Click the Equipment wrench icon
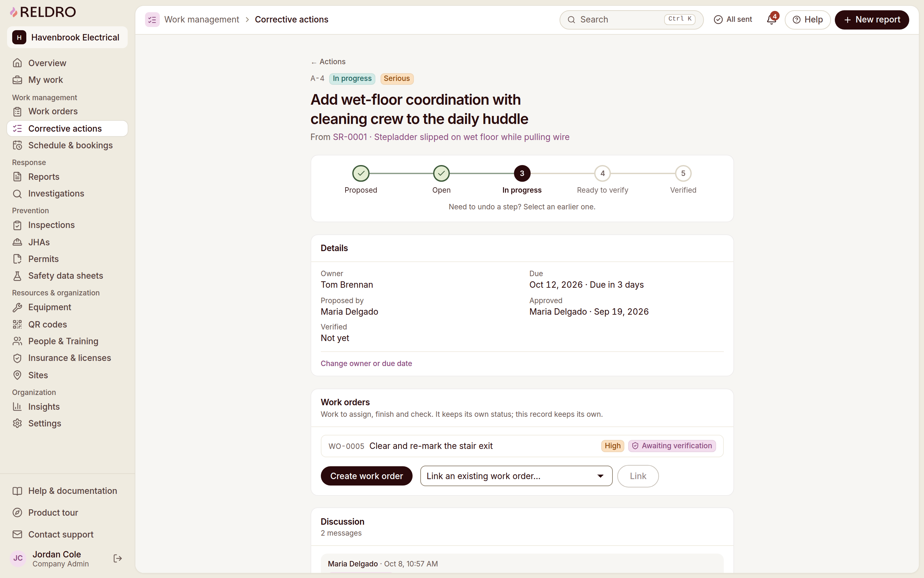This screenshot has height=578, width=924. pyautogui.click(x=17, y=307)
